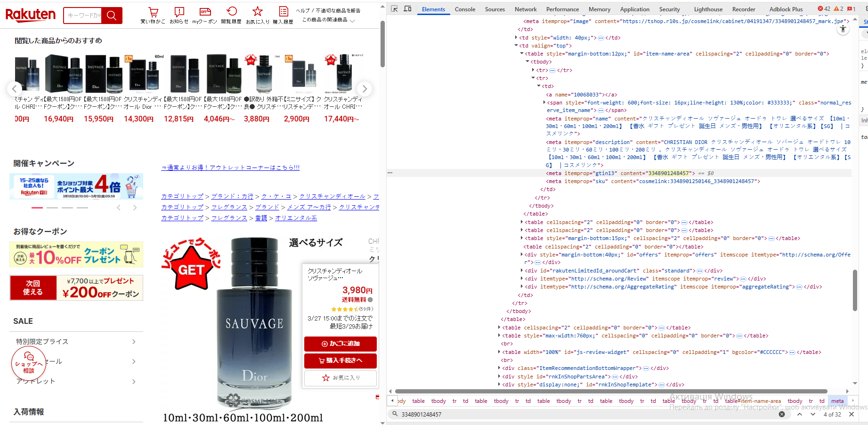Go to next campaign banner slide
This screenshot has height=425, width=868.
(x=135, y=208)
